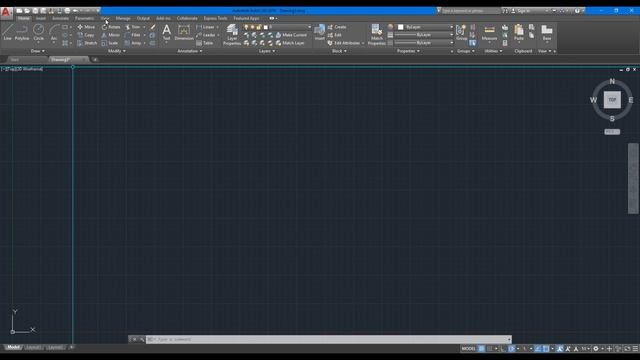640x360 pixels.
Task: Open the Insert block tool
Action: (x=320, y=32)
